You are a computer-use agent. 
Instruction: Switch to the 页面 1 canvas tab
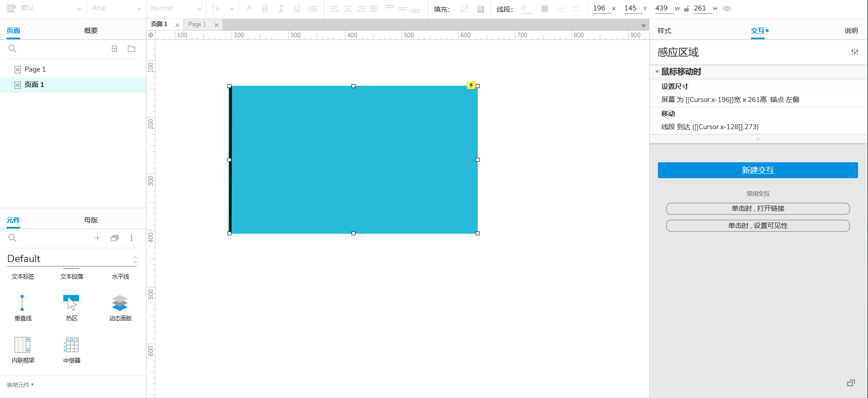pyautogui.click(x=159, y=24)
